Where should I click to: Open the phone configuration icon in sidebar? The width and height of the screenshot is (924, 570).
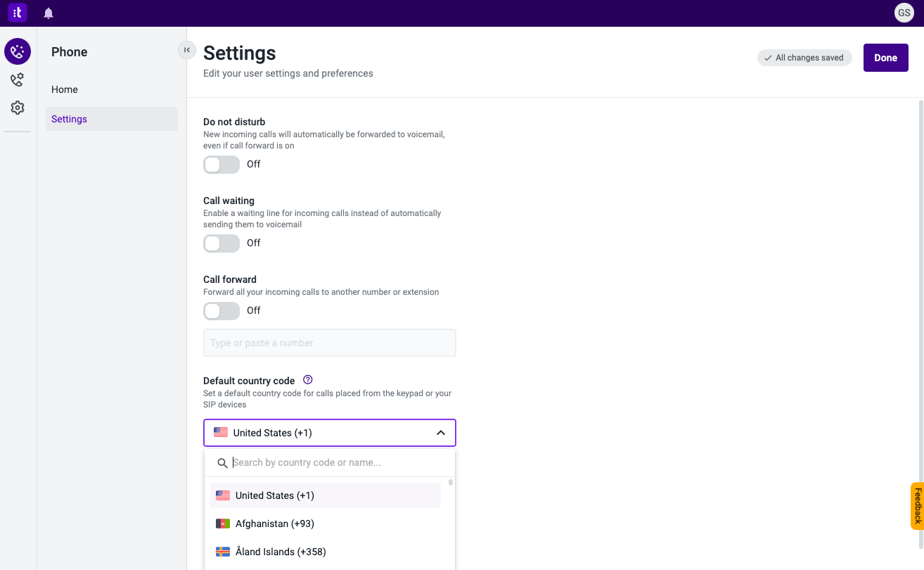[x=17, y=80]
